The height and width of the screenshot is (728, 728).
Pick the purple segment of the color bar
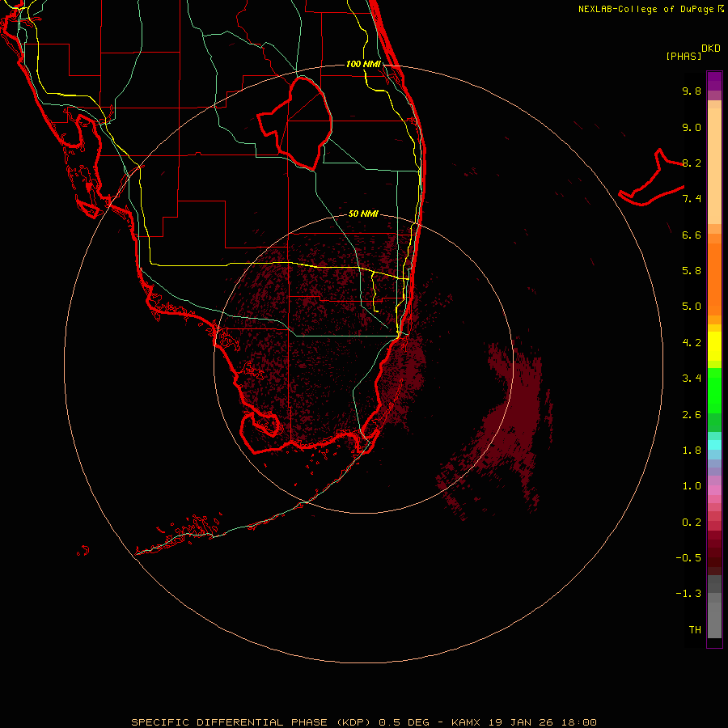(x=714, y=81)
